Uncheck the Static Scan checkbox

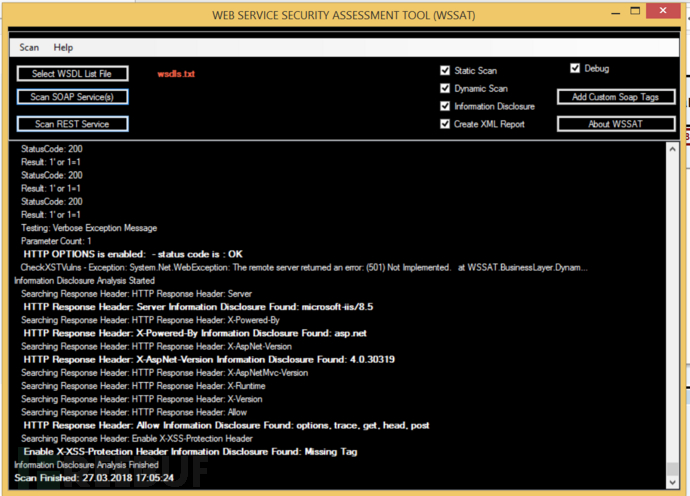pos(445,70)
